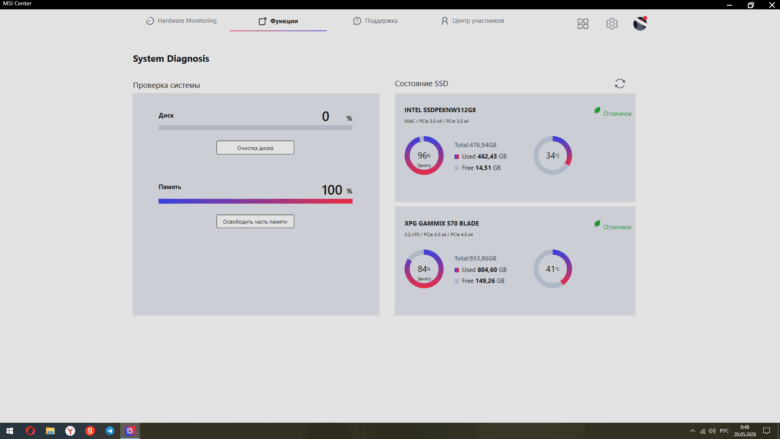
Task: Open the taskbar clock and date
Action: [x=744, y=431]
